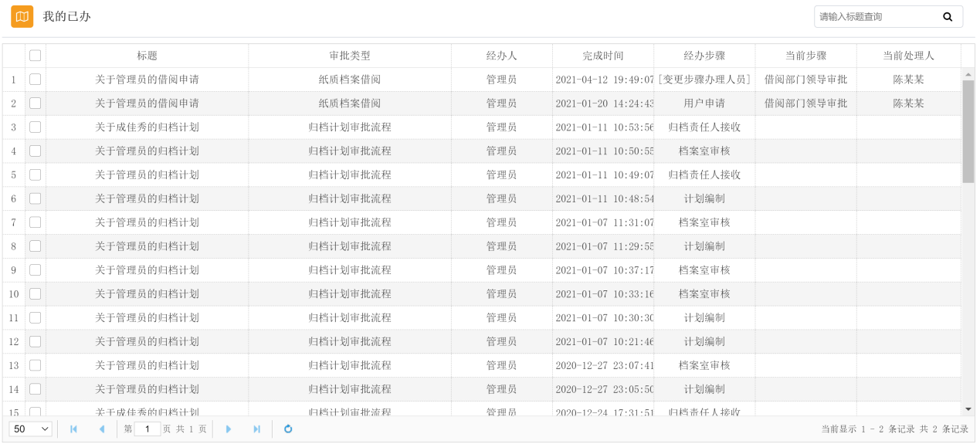
Task: Click the 当前步骤 column header
Action: (805, 56)
